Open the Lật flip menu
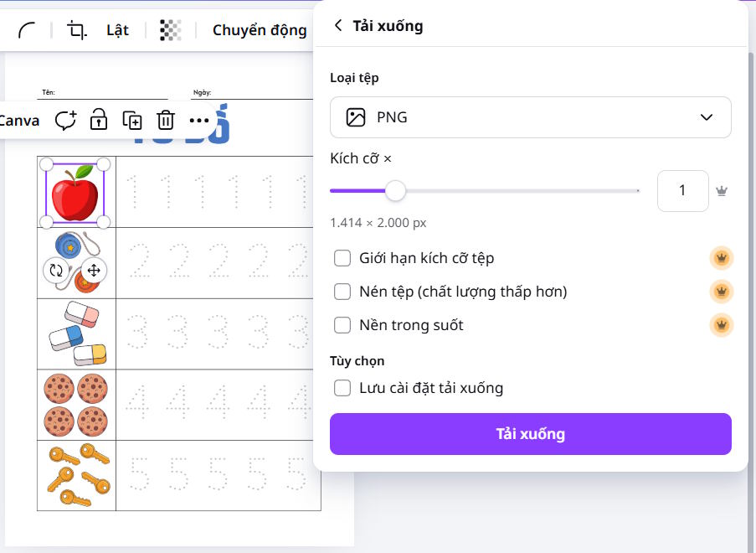This screenshot has height=553, width=756. (x=117, y=30)
